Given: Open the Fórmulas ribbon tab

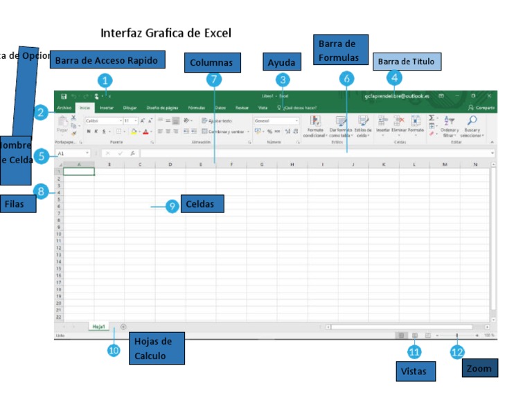Looking at the screenshot, I should click(196, 108).
